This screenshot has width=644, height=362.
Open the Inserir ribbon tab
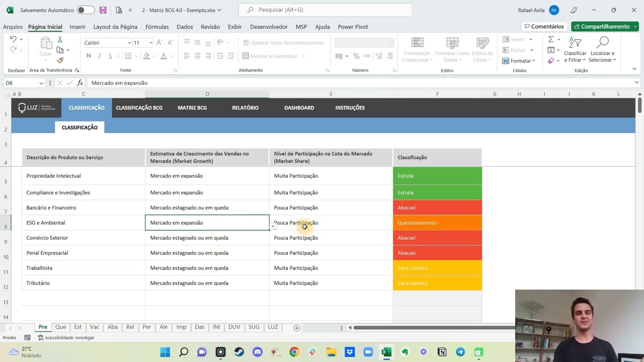[x=77, y=27]
